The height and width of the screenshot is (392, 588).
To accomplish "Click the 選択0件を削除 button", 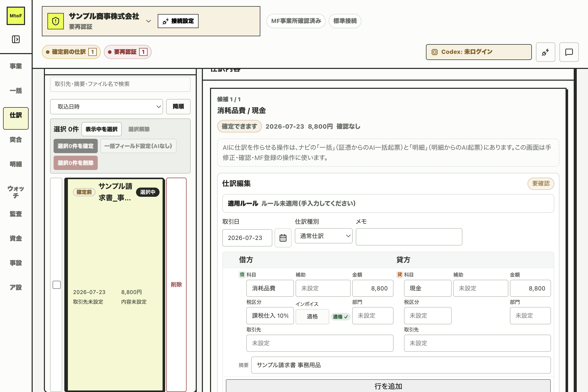I will 76,163.
